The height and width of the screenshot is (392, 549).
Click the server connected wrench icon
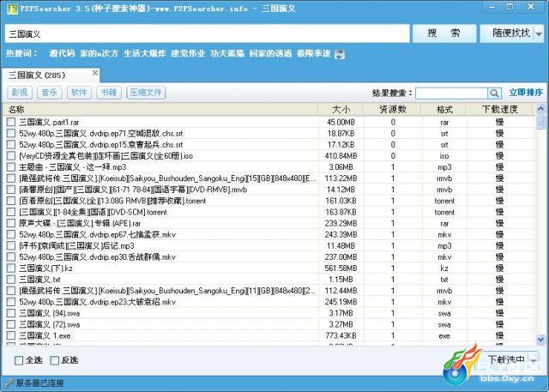click(x=9, y=383)
